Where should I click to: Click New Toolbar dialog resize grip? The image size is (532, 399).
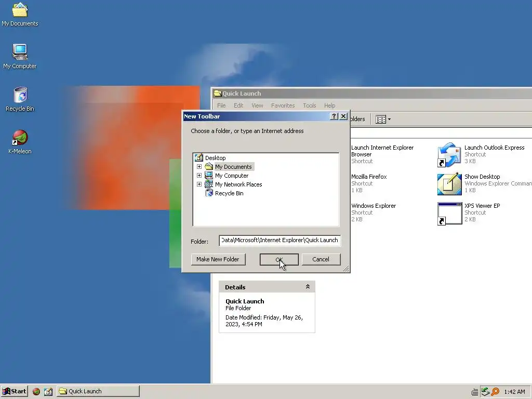click(x=345, y=269)
